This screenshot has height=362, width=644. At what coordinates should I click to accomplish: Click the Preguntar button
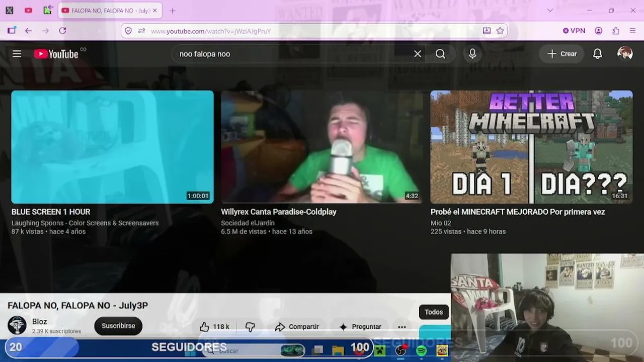tap(360, 327)
